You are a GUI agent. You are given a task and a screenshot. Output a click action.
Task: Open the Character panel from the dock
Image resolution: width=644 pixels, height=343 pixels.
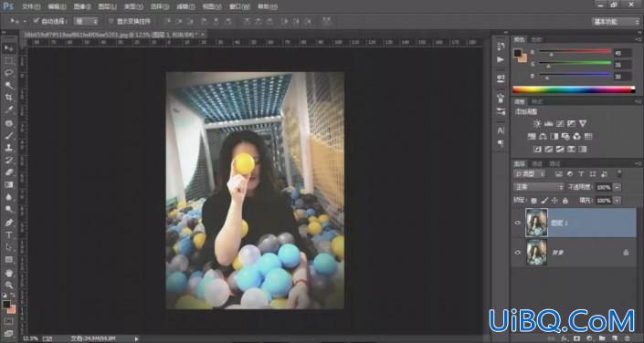(501, 130)
